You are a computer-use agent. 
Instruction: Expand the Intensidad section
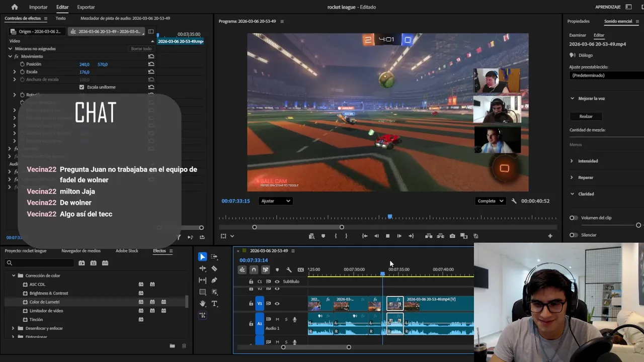click(x=572, y=161)
